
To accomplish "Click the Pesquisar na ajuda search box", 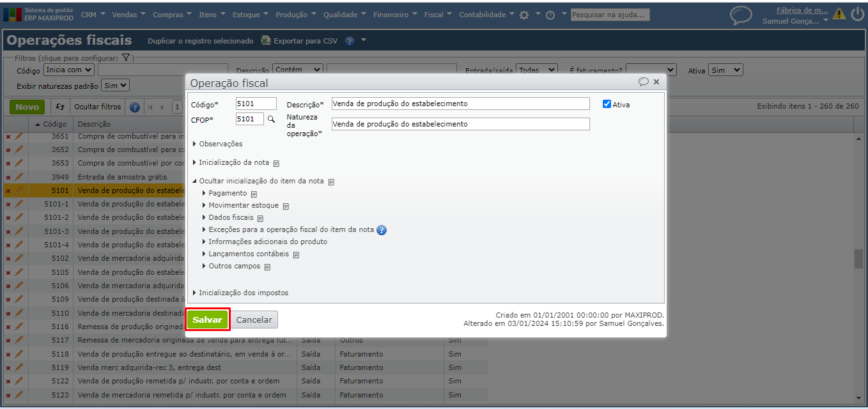I will pyautogui.click(x=610, y=15).
